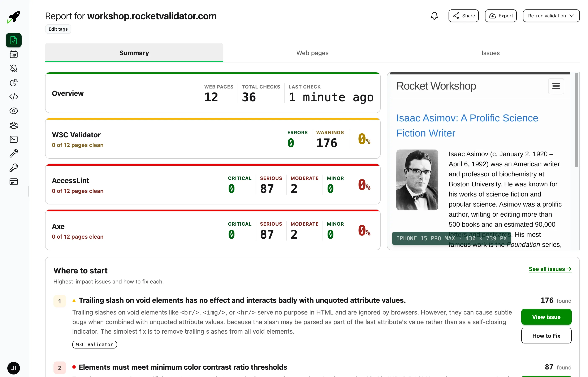Click the AccessLint moderate count 2

294,189
